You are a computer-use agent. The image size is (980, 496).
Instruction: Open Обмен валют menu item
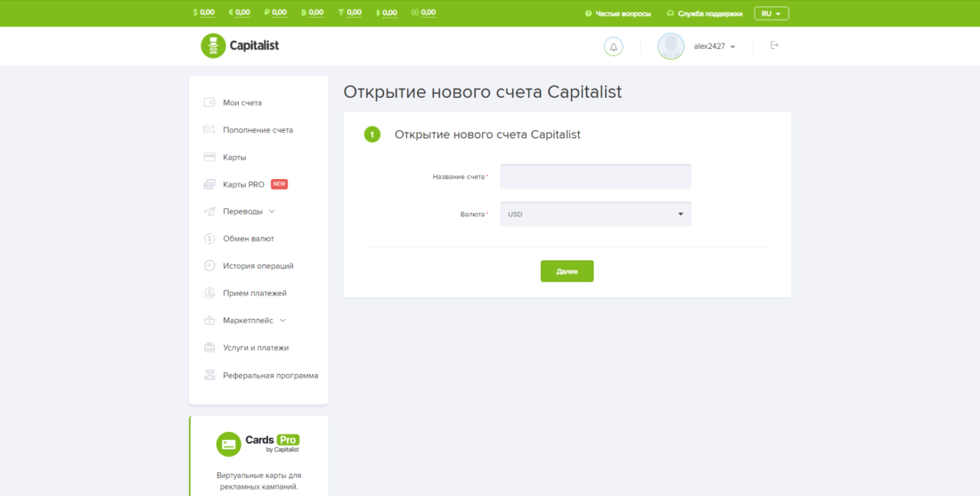249,239
